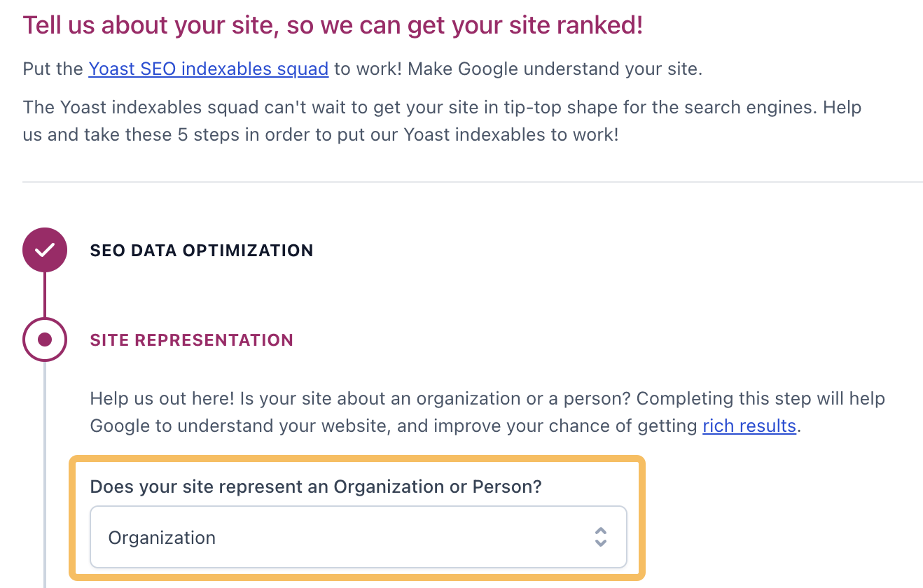The image size is (923, 588).
Task: Follow the rich results link
Action: click(x=749, y=426)
